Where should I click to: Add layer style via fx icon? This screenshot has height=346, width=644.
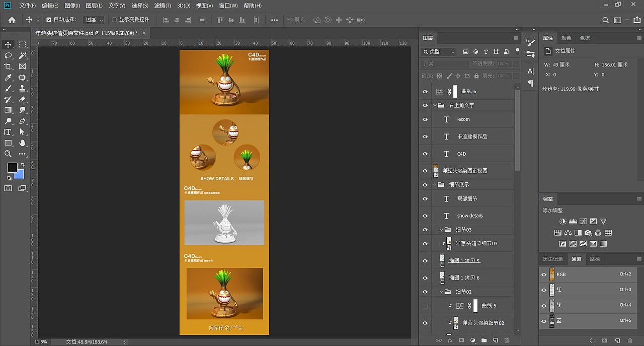click(450, 341)
